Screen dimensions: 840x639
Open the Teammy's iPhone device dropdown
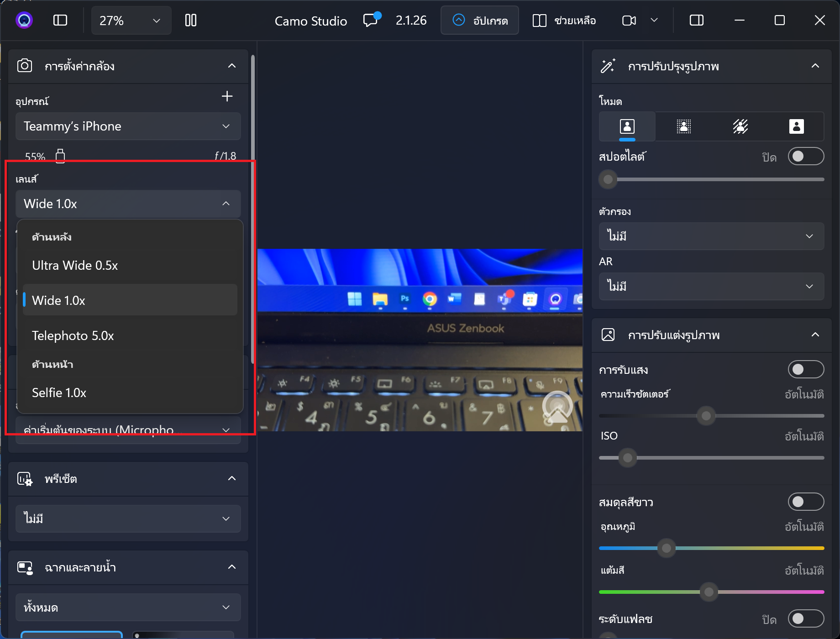pos(128,126)
